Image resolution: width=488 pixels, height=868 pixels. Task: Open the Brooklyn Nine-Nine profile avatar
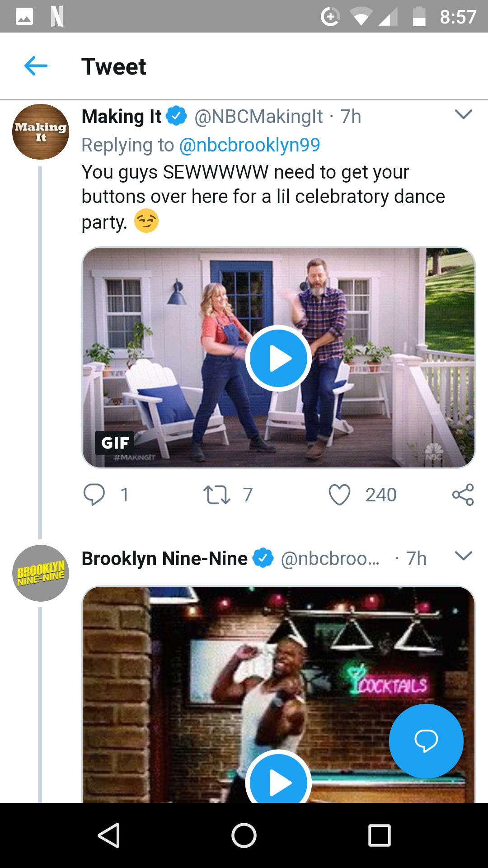41,573
